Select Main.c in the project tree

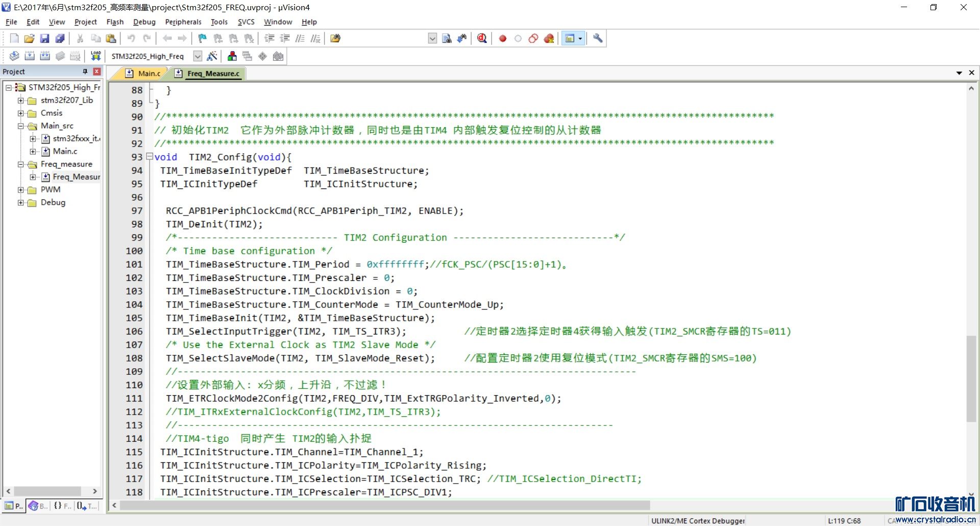coord(65,151)
